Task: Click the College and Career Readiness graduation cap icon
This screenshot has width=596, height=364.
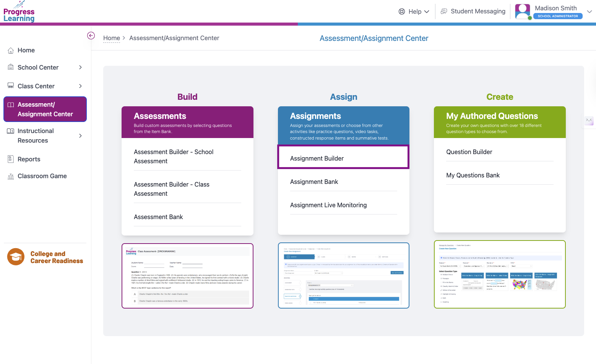Action: point(16,257)
